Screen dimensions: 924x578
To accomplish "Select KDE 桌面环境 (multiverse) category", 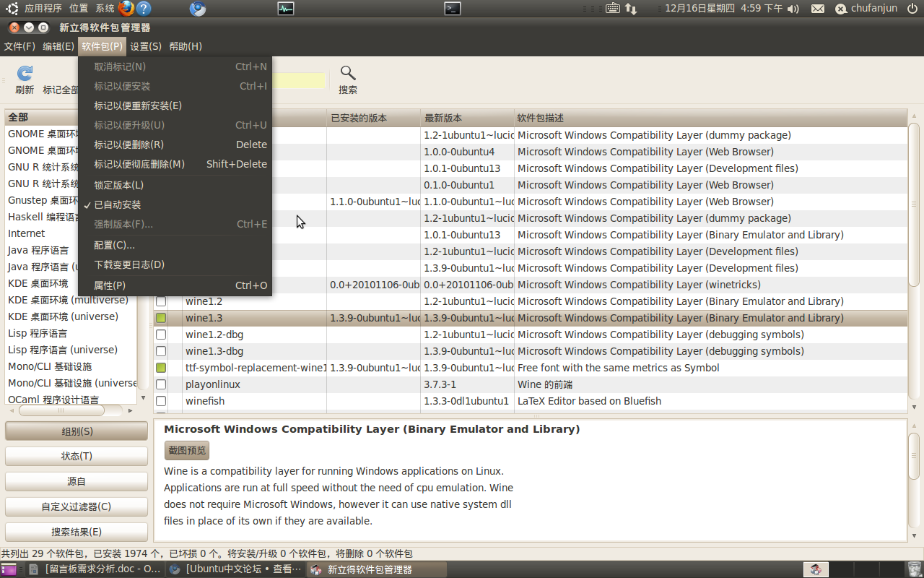I will click(71, 300).
